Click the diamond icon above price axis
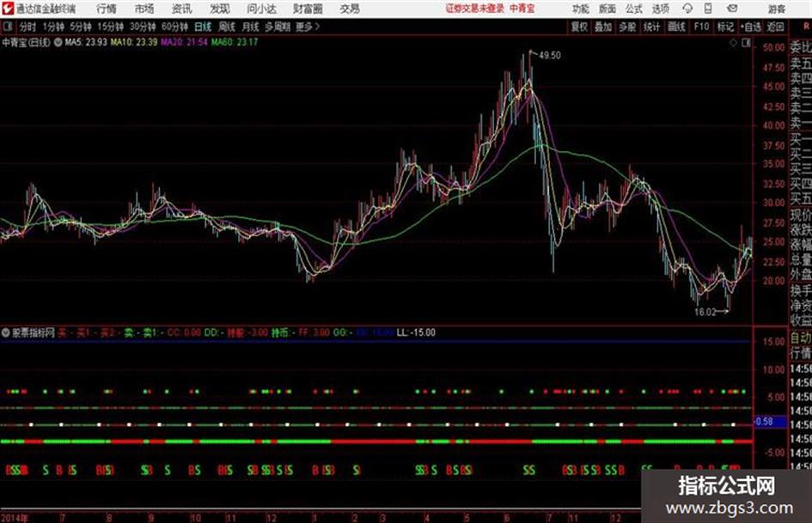Viewport: 812px width, 523px height. (733, 43)
